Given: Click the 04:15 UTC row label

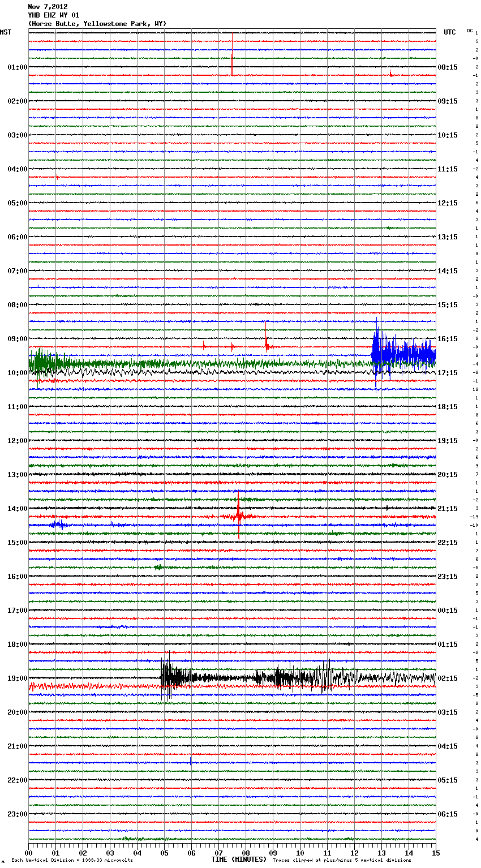Looking at the screenshot, I should click(448, 746).
